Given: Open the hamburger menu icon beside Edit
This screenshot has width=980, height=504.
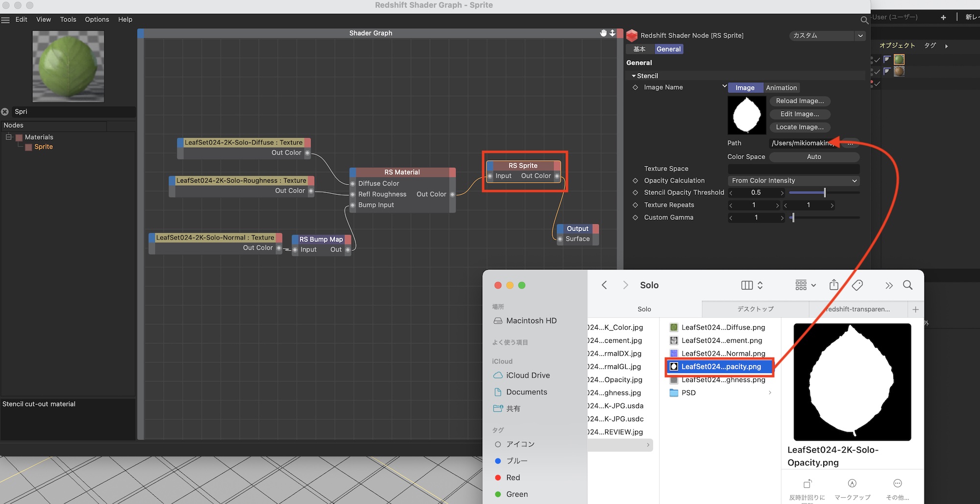Looking at the screenshot, I should [5, 20].
